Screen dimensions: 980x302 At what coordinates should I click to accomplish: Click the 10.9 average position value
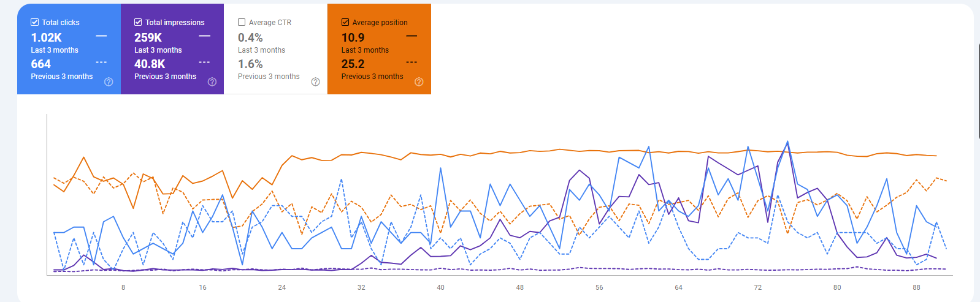tap(353, 38)
